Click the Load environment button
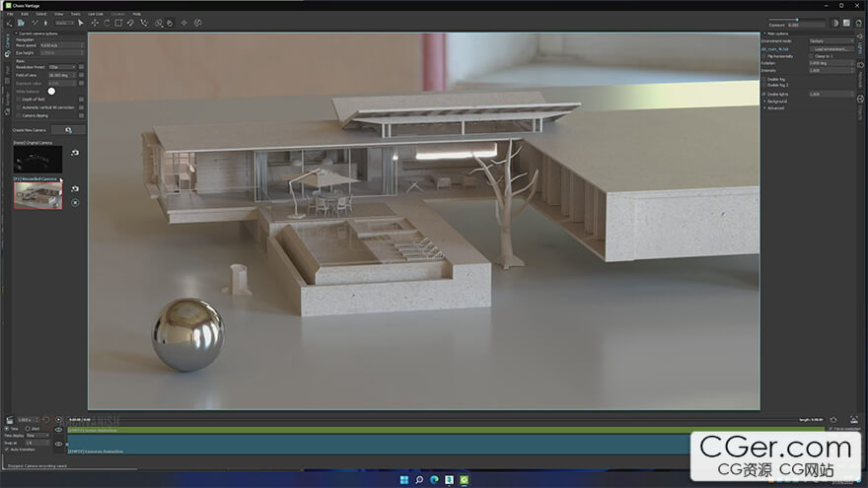The image size is (868, 488). pos(831,48)
